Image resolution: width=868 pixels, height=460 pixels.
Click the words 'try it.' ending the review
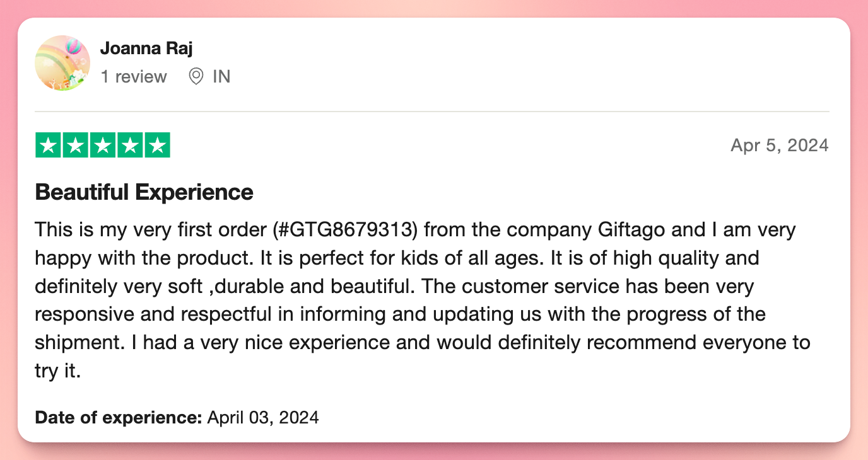[x=58, y=371]
